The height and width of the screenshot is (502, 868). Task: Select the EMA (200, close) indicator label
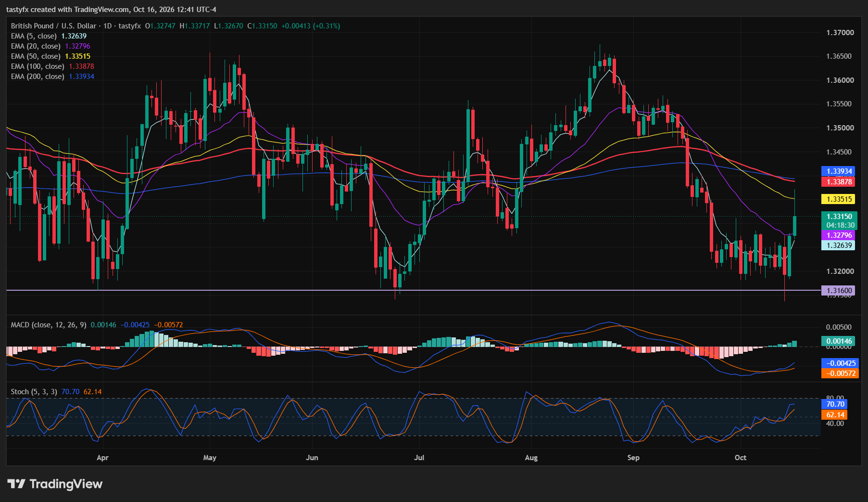[x=38, y=77]
